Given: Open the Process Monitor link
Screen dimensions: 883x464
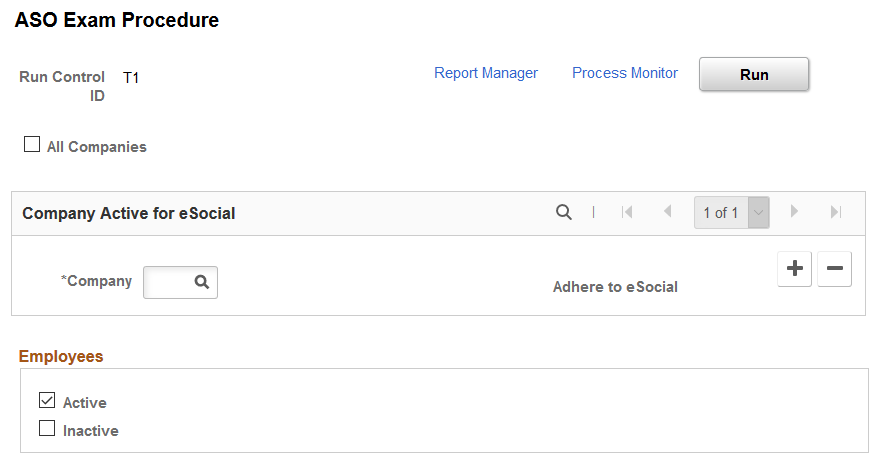Looking at the screenshot, I should click(x=625, y=73).
